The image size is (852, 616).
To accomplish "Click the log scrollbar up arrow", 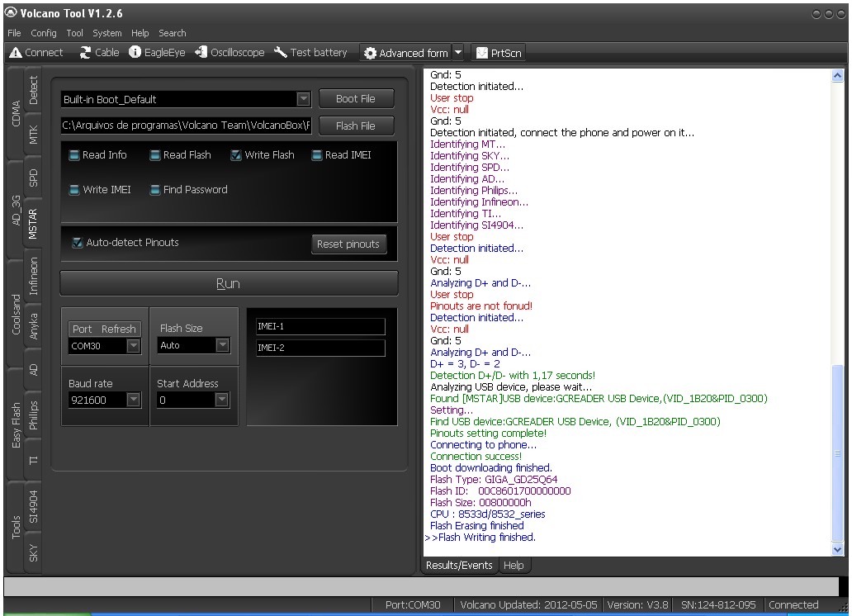I will click(x=837, y=76).
